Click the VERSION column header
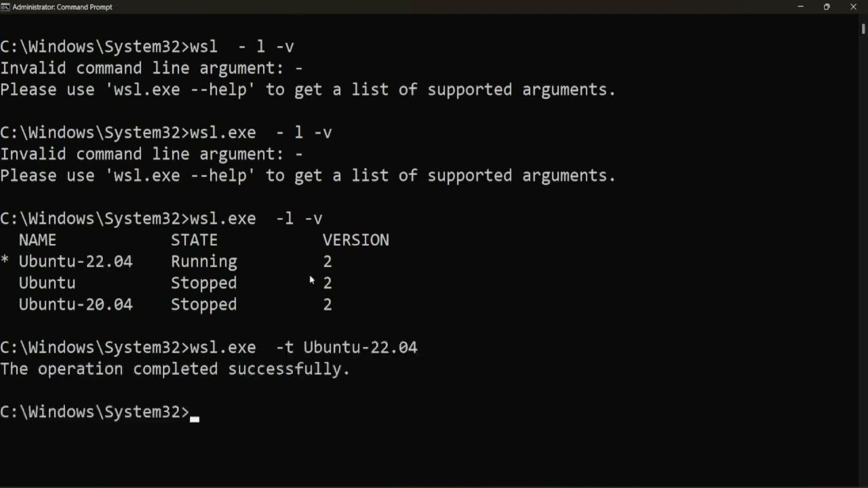The height and width of the screenshot is (488, 868). (x=355, y=240)
